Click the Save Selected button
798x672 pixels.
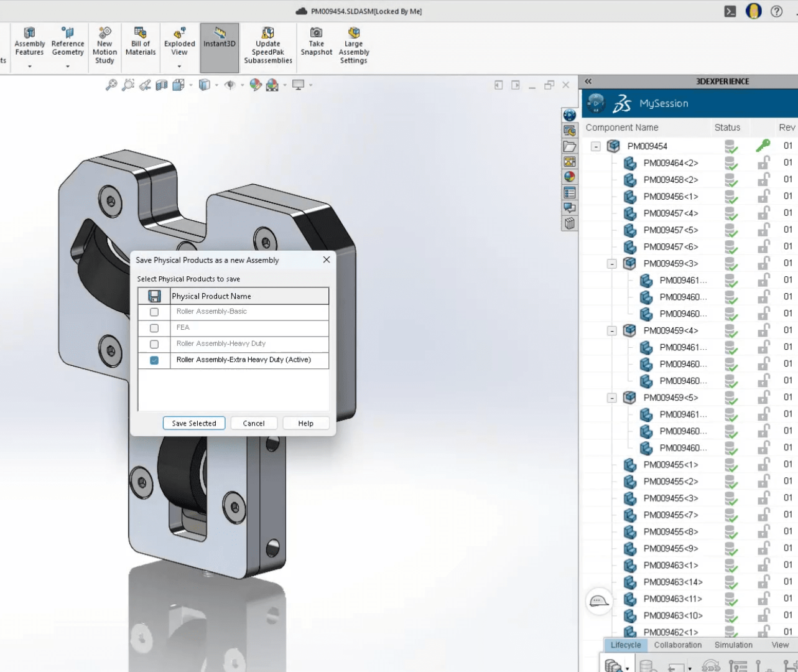(194, 423)
